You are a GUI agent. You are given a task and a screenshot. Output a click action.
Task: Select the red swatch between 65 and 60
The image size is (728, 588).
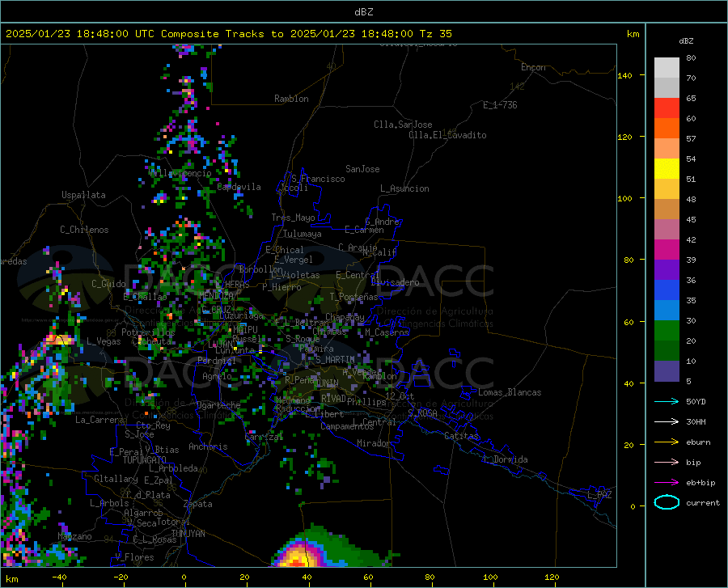click(667, 108)
